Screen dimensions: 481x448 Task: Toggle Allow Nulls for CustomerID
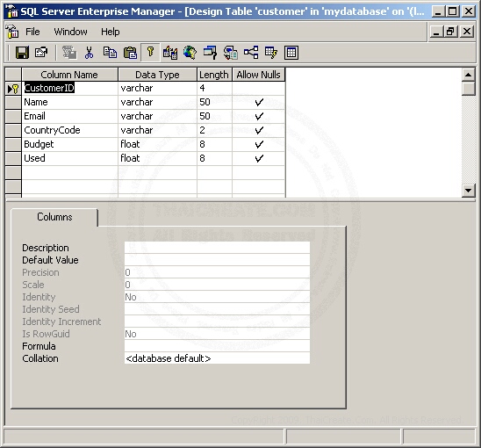coord(259,89)
